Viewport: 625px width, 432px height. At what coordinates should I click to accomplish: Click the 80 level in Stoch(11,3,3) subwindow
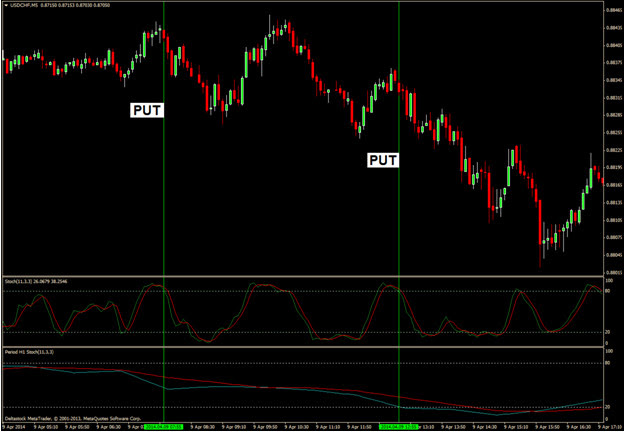pyautogui.click(x=608, y=292)
